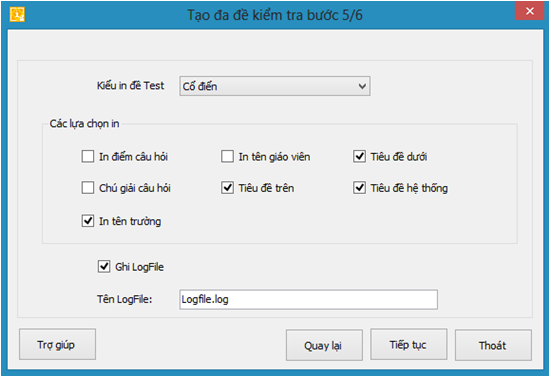551x378 pixels.
Task: Open the Kiểu in đề Test combo box
Action: click(275, 86)
